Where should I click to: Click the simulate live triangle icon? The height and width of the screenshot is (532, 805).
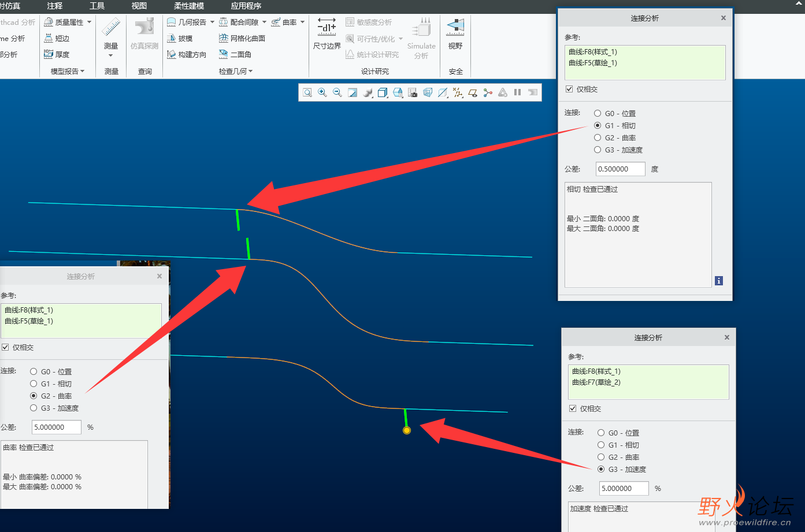503,92
